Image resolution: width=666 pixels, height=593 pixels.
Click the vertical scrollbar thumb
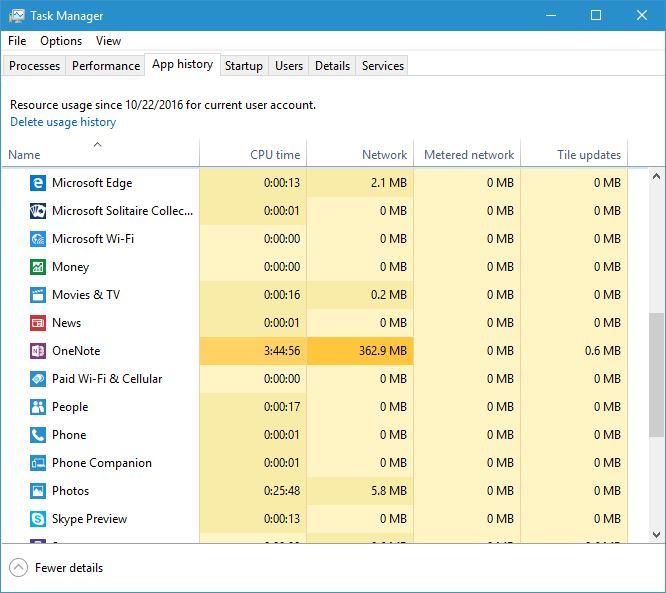coord(657,375)
